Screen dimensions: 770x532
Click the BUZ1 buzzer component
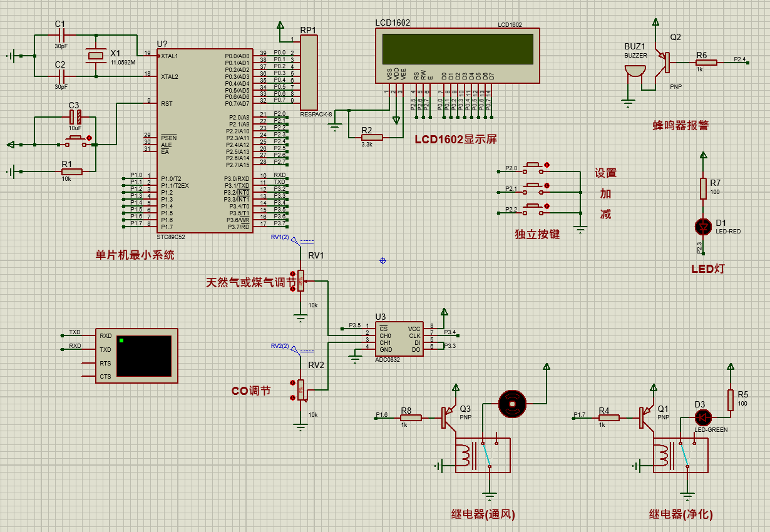[x=635, y=71]
